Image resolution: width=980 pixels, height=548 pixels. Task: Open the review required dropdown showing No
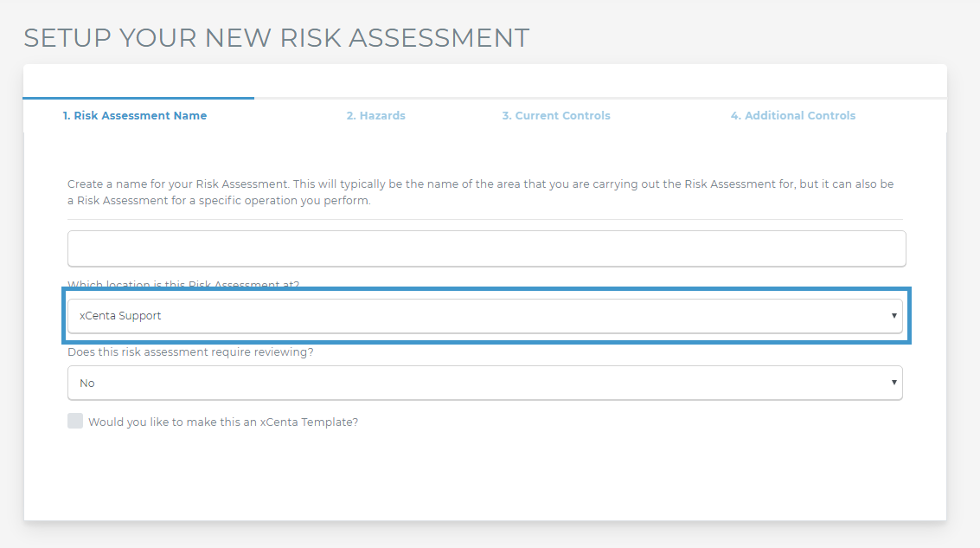click(485, 383)
